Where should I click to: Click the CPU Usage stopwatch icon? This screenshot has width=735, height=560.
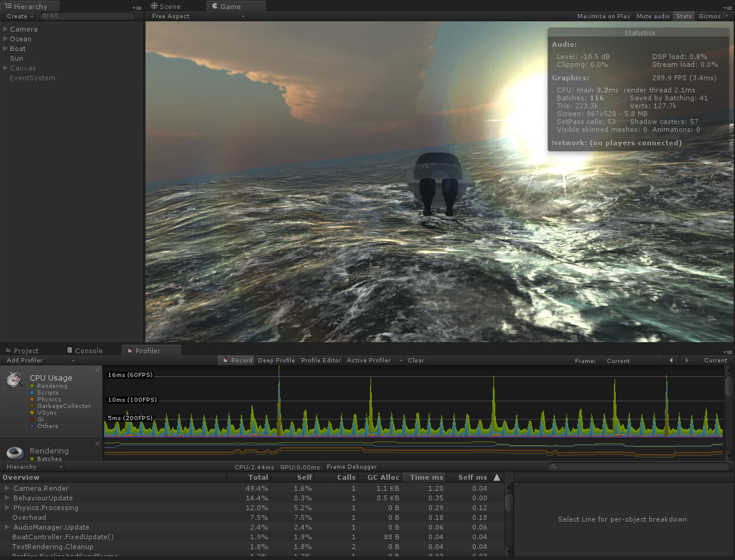(15, 380)
